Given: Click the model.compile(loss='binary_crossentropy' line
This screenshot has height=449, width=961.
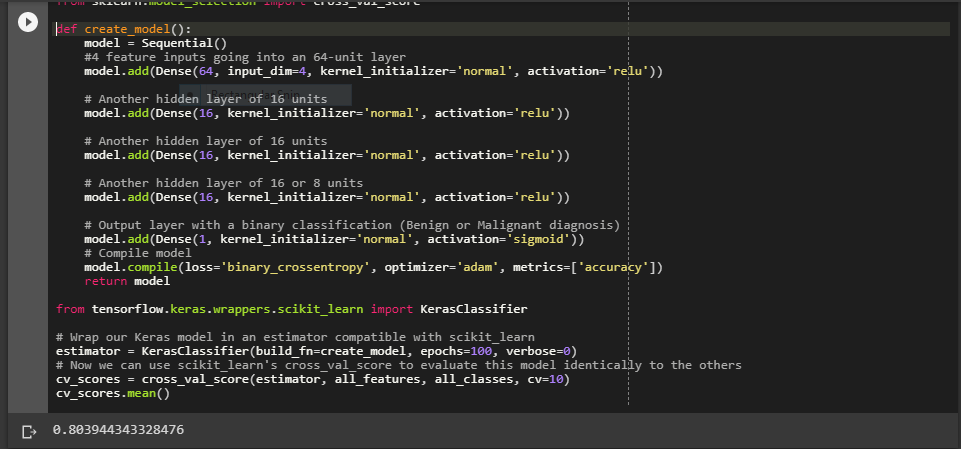Looking at the screenshot, I should [374, 267].
